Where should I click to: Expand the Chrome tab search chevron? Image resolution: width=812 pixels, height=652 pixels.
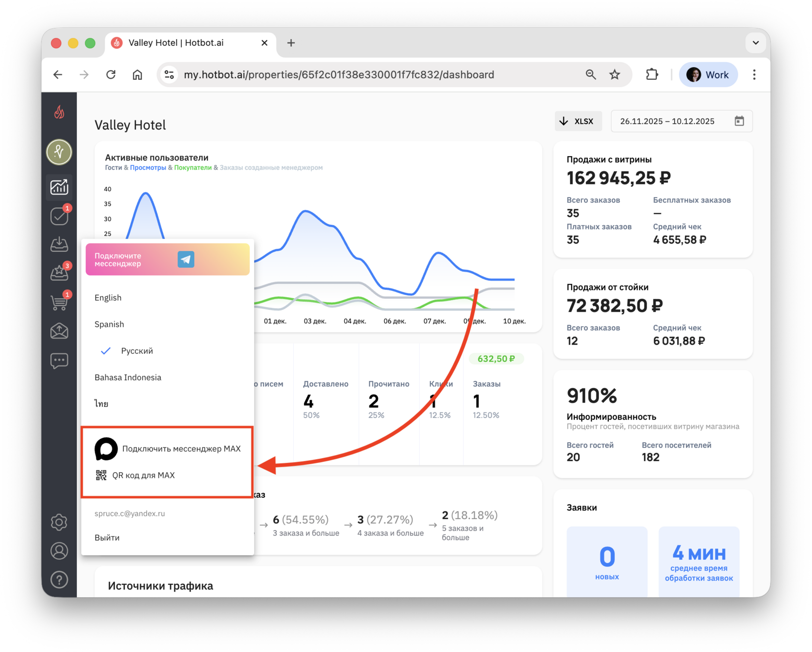755,43
